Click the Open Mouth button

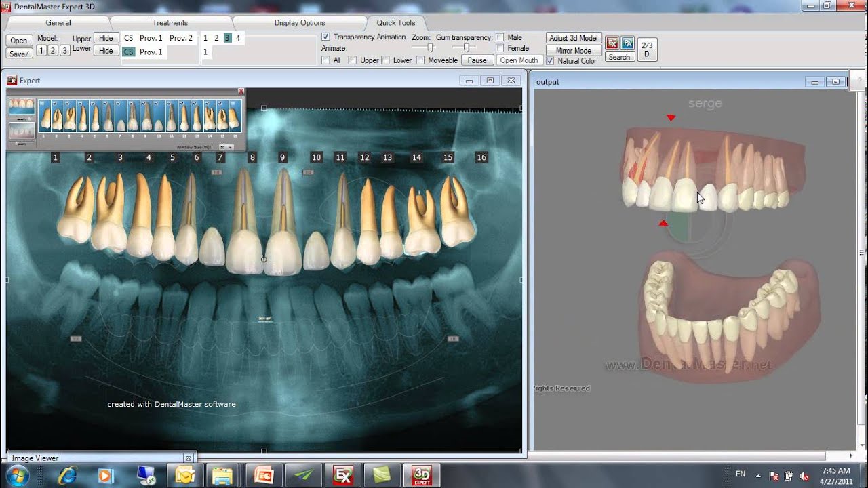click(x=519, y=60)
